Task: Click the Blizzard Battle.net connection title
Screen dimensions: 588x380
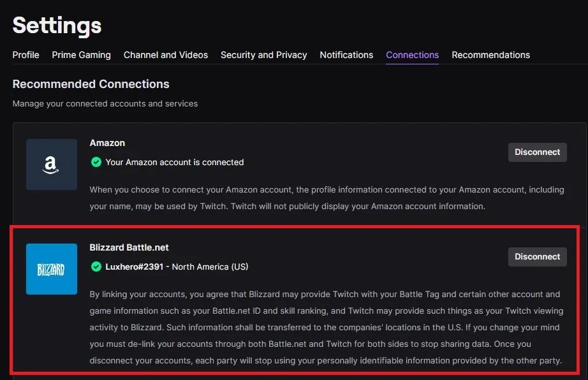Action: tap(129, 247)
